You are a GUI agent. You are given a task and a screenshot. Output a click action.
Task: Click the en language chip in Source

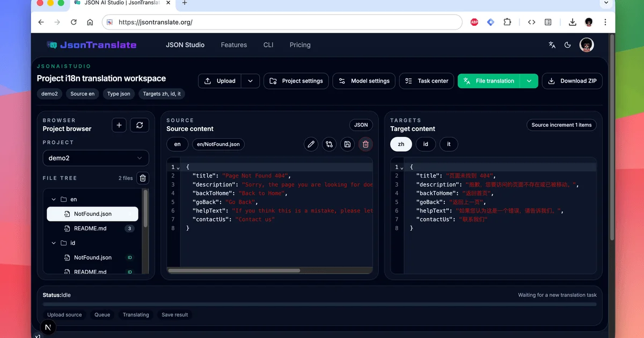coord(177,144)
